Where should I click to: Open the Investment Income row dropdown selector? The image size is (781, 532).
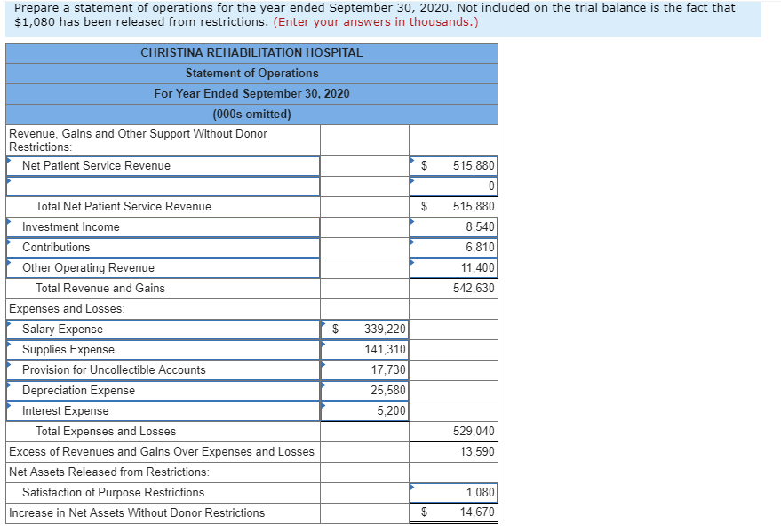point(9,226)
